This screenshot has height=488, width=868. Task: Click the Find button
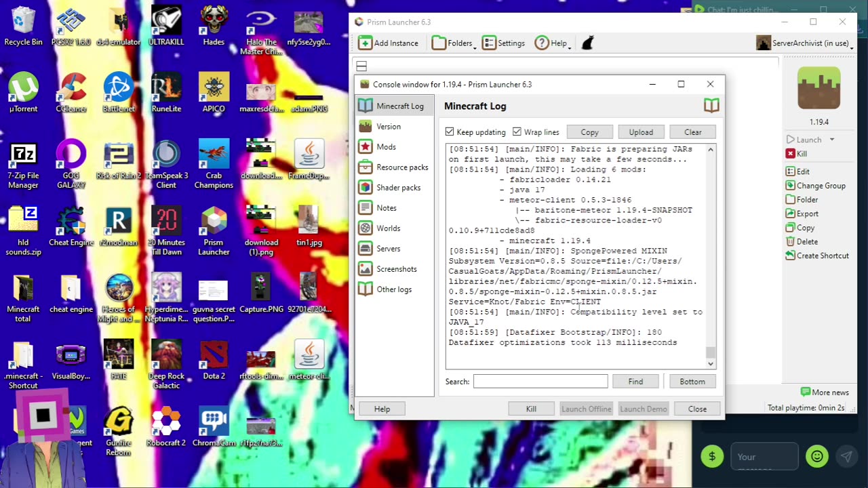[635, 382]
